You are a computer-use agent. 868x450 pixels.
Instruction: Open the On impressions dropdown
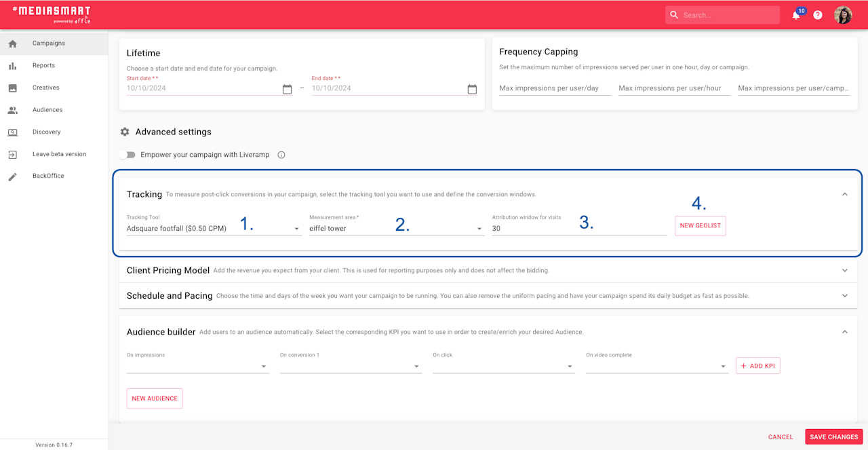(197, 366)
